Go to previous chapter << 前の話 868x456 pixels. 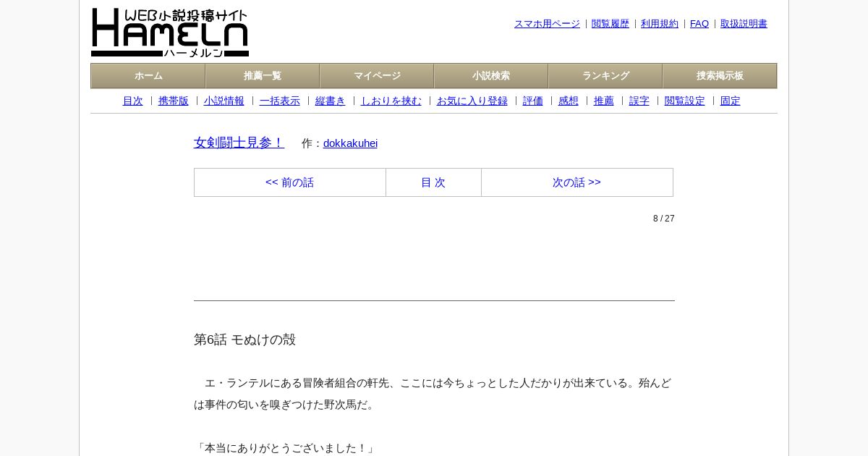tap(290, 182)
